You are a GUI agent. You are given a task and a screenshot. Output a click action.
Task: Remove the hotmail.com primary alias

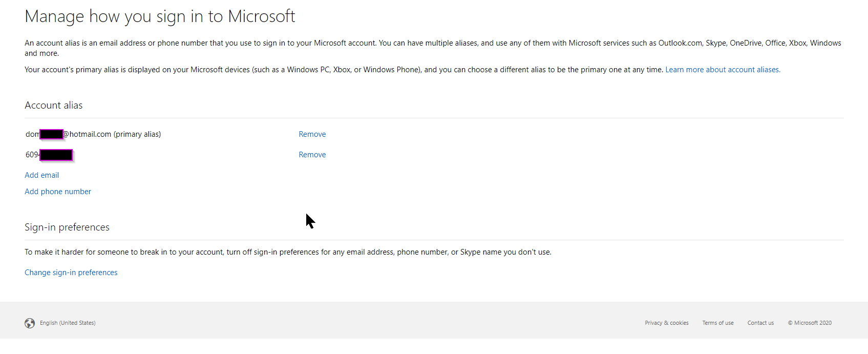tap(312, 134)
